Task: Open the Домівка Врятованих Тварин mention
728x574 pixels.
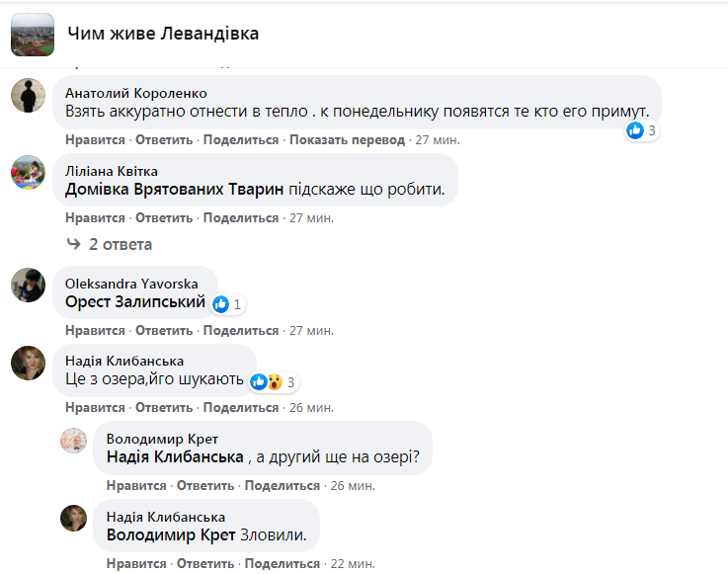Action: point(174,189)
